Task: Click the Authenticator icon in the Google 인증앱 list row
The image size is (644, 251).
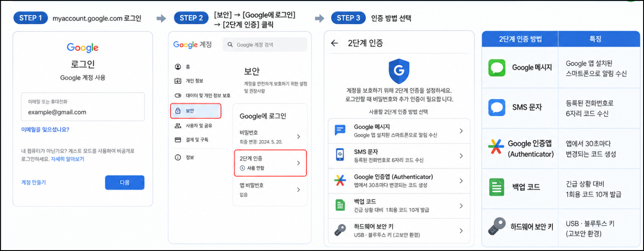Action: tap(340, 181)
